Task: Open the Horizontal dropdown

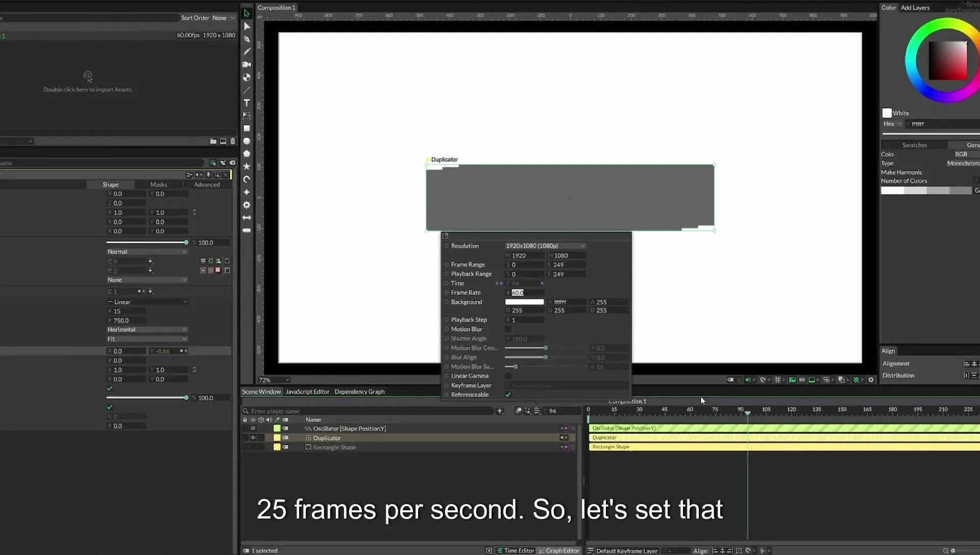Action: [147, 330]
